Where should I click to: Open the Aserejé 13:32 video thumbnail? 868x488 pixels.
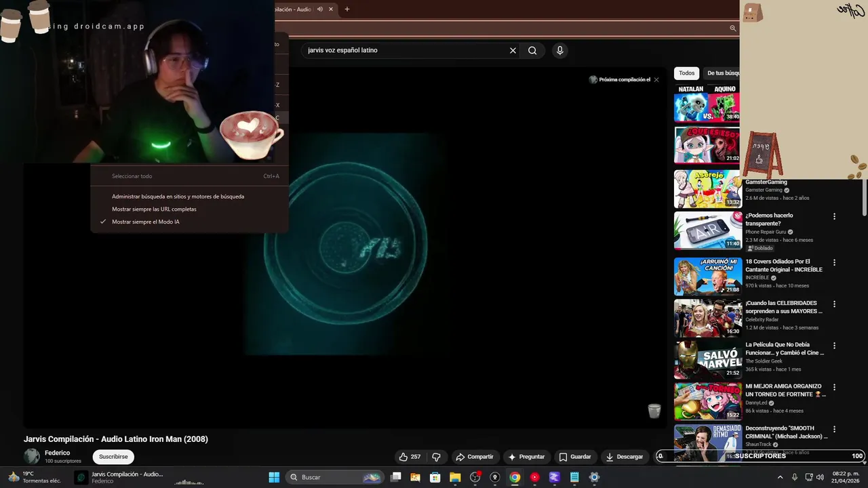pos(707,188)
